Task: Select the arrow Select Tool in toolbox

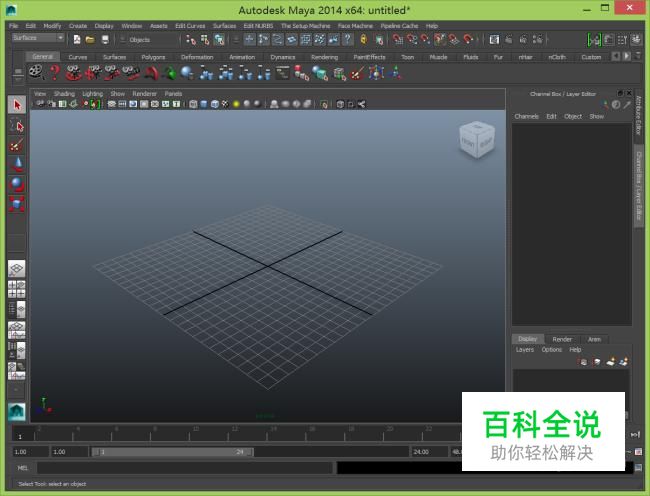Action: click(17, 105)
